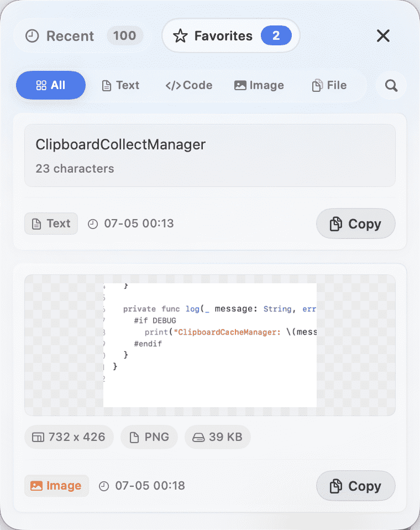Click the PNG format tag
This screenshot has height=530, width=420.
tap(149, 437)
